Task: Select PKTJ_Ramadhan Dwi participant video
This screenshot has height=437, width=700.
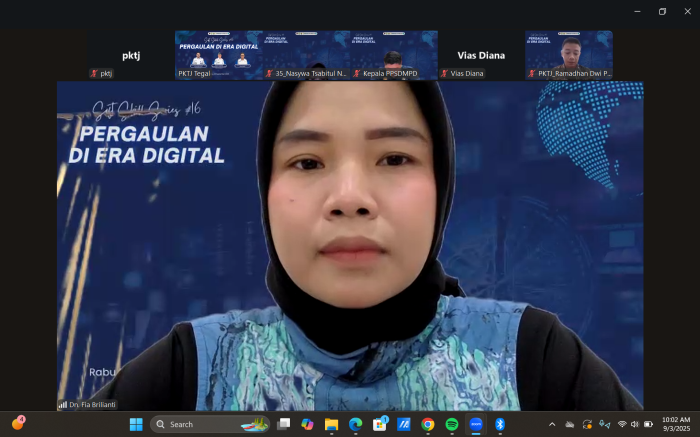Action: tap(568, 55)
